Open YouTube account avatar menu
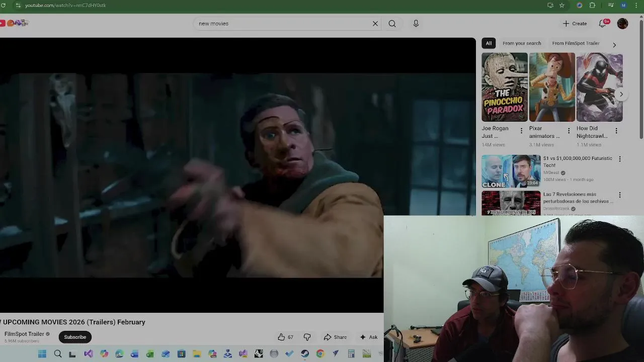644x362 pixels. coord(623,24)
